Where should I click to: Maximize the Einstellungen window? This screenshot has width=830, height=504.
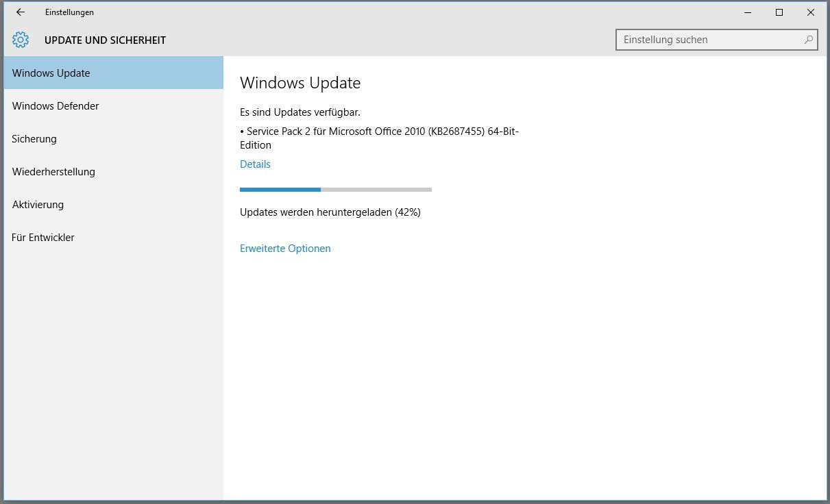coord(779,12)
